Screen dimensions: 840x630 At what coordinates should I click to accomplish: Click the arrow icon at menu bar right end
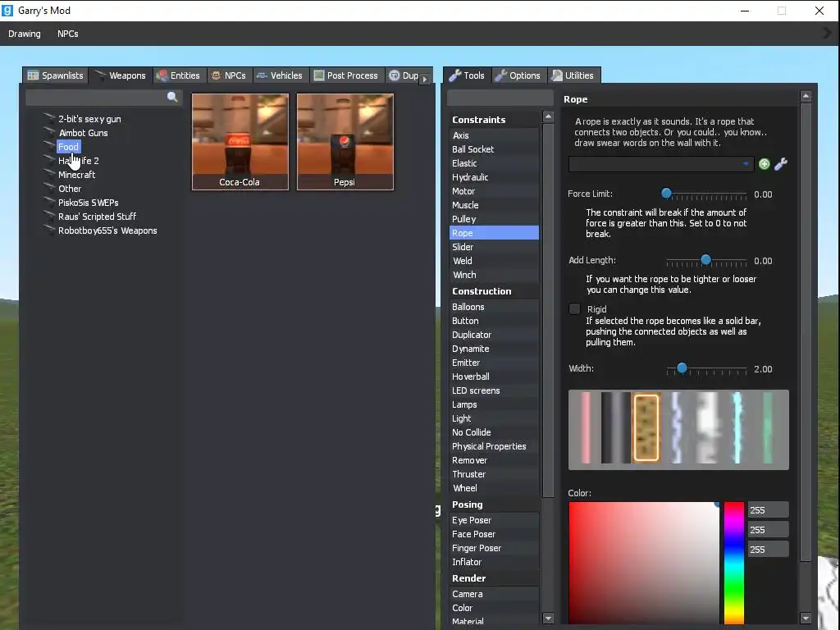point(828,33)
